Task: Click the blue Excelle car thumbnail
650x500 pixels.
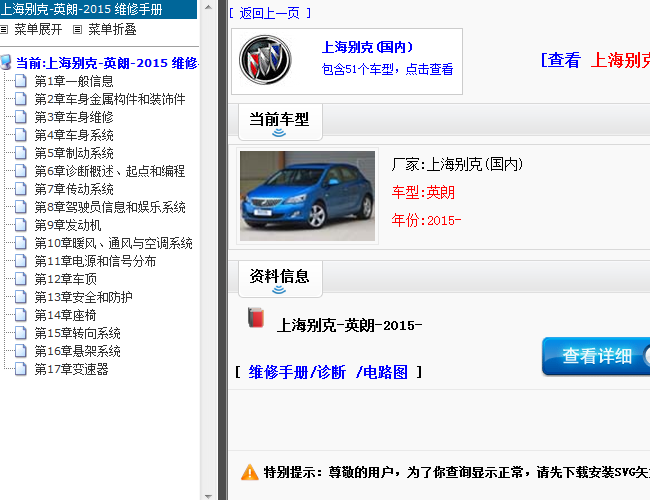Action: point(307,196)
